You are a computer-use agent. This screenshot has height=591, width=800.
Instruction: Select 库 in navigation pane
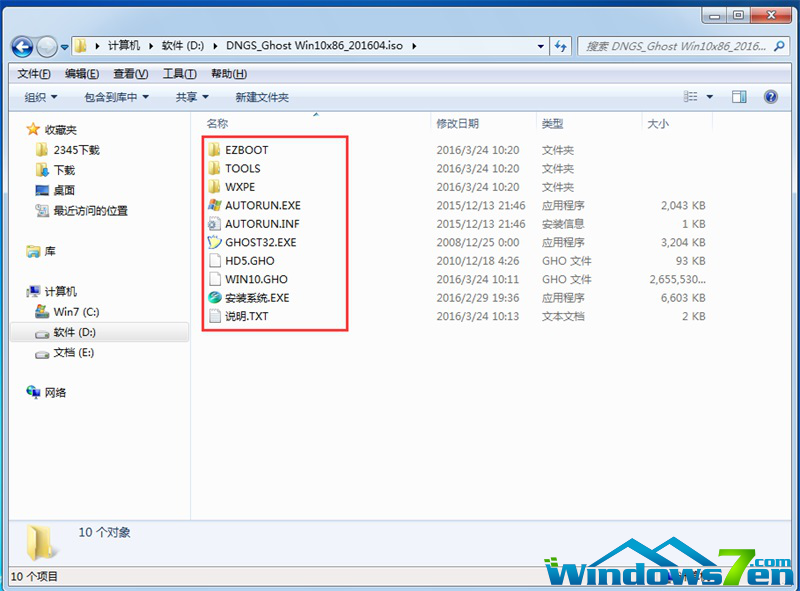pyautogui.click(x=50, y=251)
